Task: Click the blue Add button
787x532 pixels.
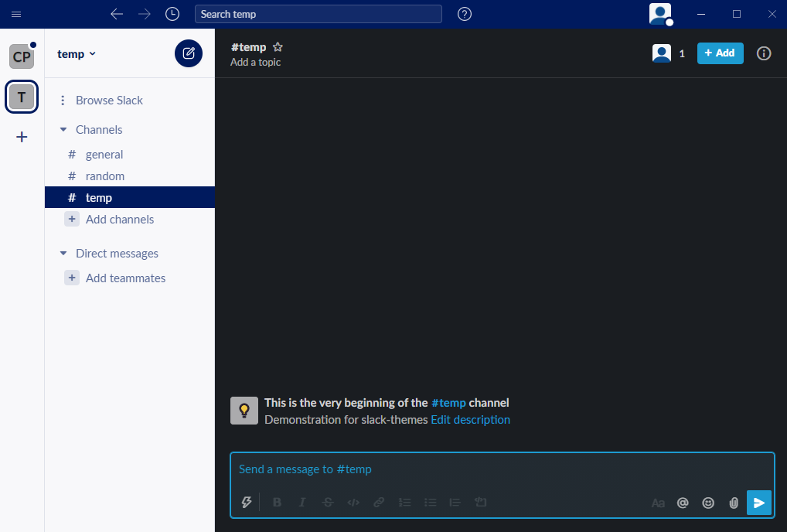Action: [x=721, y=53]
